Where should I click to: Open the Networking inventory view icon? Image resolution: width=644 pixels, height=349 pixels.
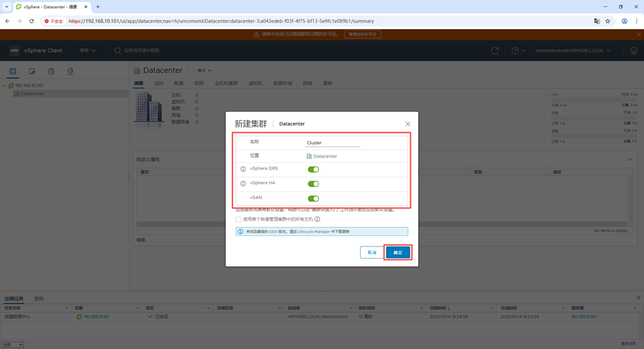70,71
